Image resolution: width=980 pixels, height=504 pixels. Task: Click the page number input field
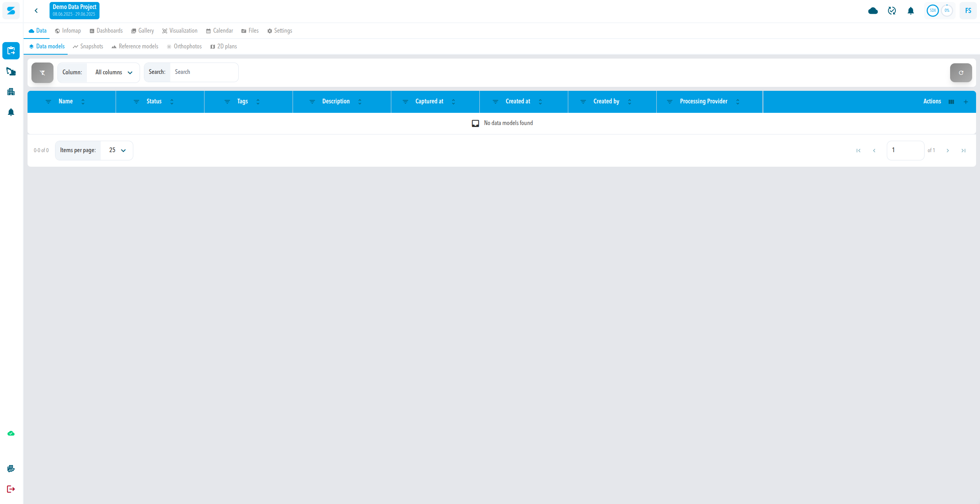[905, 151]
